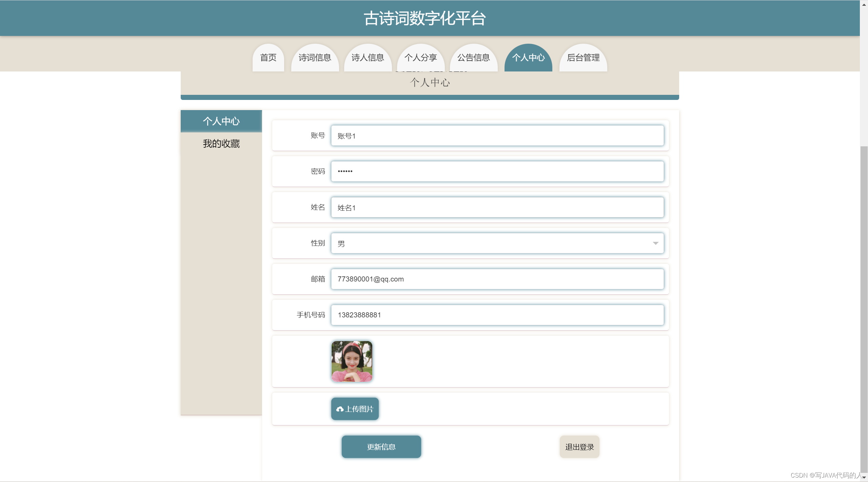868x482 pixels.
Task: Click the cloud upload icon on 上传图片 button
Action: point(340,408)
